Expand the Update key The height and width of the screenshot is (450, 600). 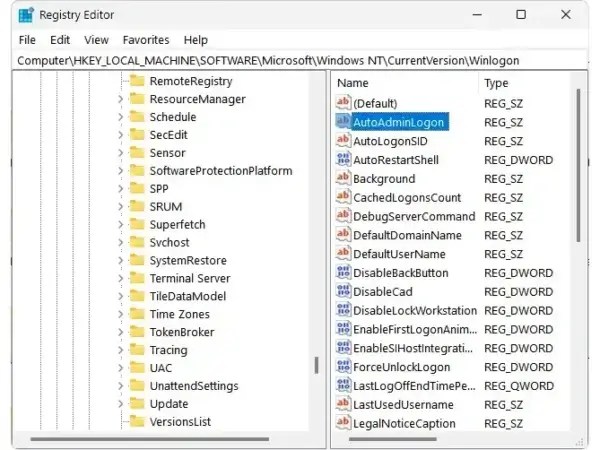(121, 404)
